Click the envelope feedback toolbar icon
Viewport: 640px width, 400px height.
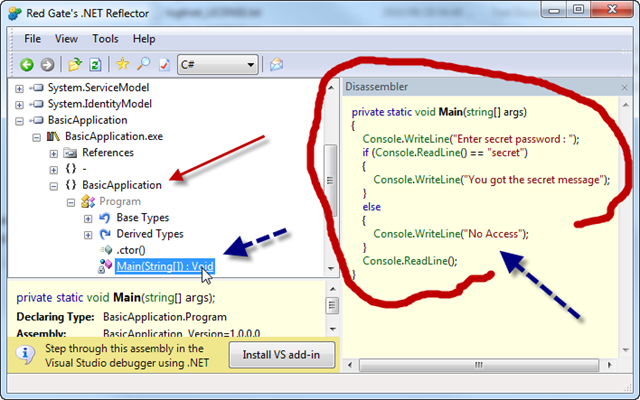click(276, 64)
